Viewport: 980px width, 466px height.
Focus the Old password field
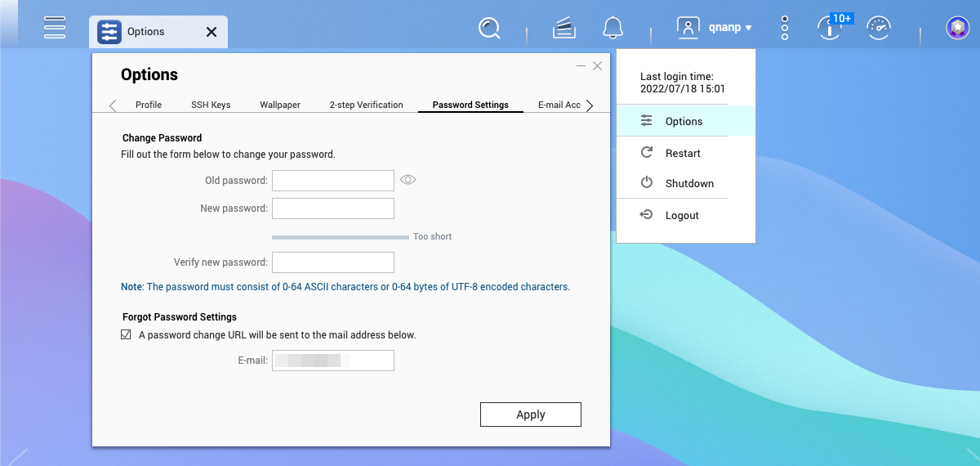pyautogui.click(x=333, y=181)
